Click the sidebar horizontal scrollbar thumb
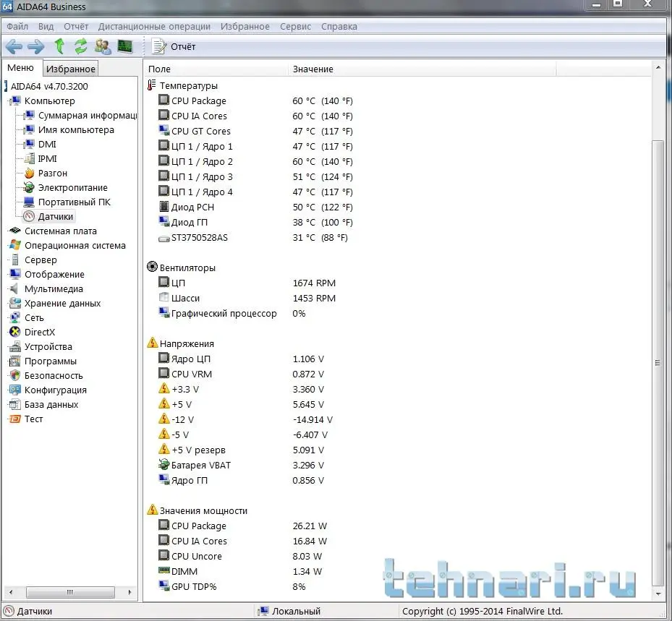The width and height of the screenshot is (672, 621). pyautogui.click(x=70, y=592)
